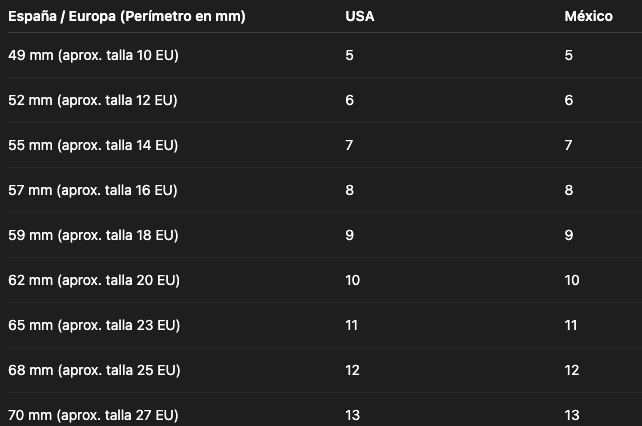Select the 65 mm talla 23 EU cell
The height and width of the screenshot is (426, 642).
(x=94, y=326)
